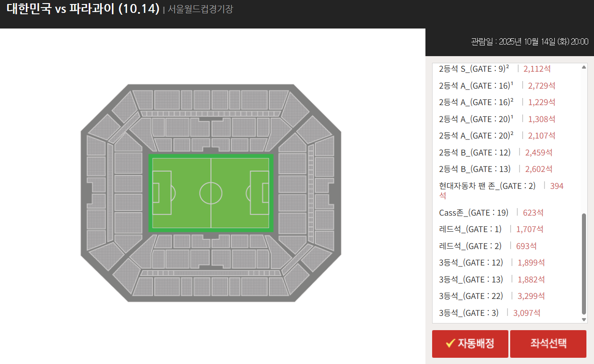Select Cass존 (GATE : 19) section
The width and height of the screenshot is (594, 364).
click(474, 213)
